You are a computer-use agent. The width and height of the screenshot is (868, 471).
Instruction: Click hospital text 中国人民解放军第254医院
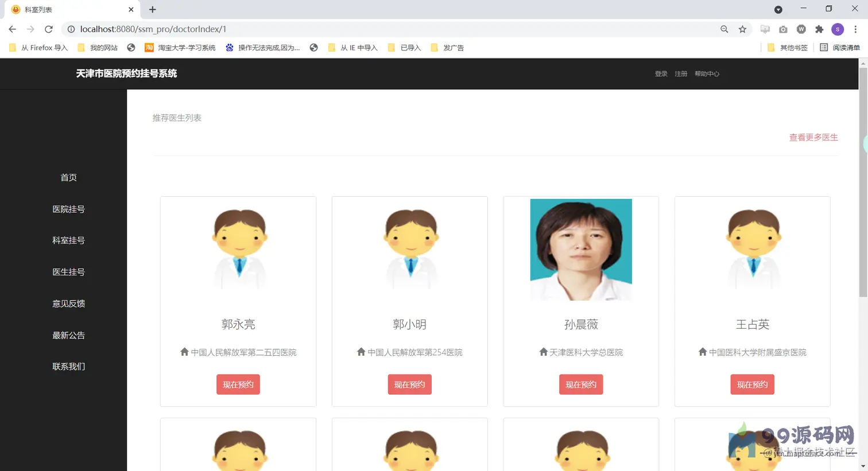[415, 352]
